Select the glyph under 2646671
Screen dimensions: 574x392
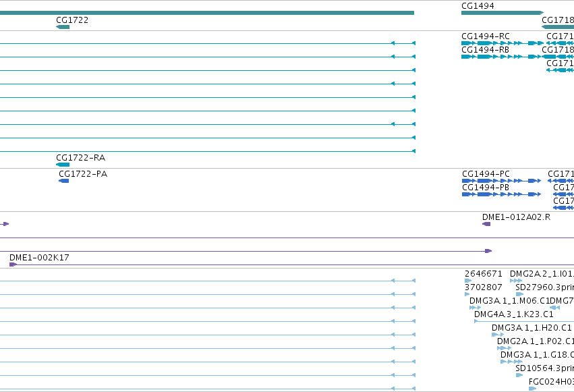tap(468, 281)
